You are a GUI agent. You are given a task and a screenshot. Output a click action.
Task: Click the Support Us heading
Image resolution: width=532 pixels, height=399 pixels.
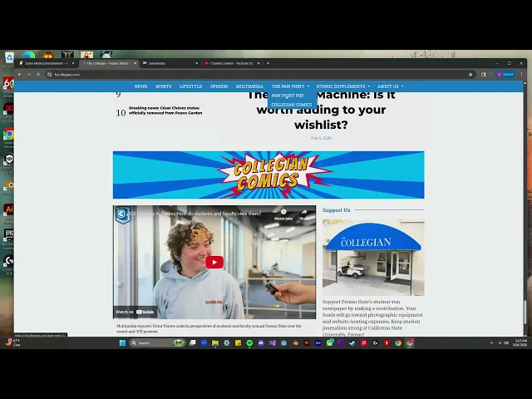336,210
